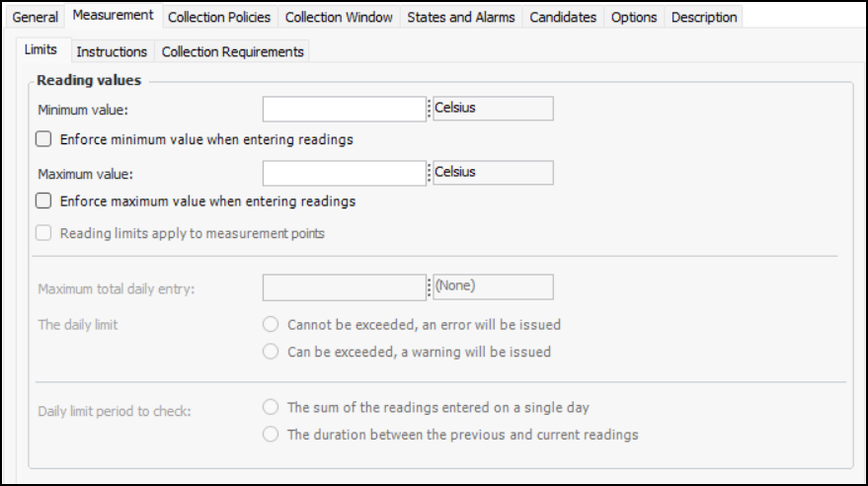Click the Minimum value input field
The height and width of the screenshot is (486, 868).
(x=344, y=109)
